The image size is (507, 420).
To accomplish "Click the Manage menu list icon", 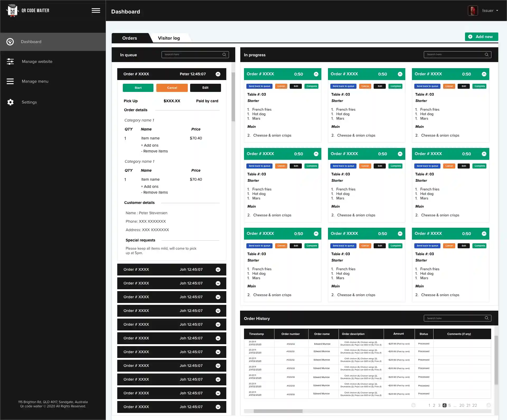I will click(10, 81).
